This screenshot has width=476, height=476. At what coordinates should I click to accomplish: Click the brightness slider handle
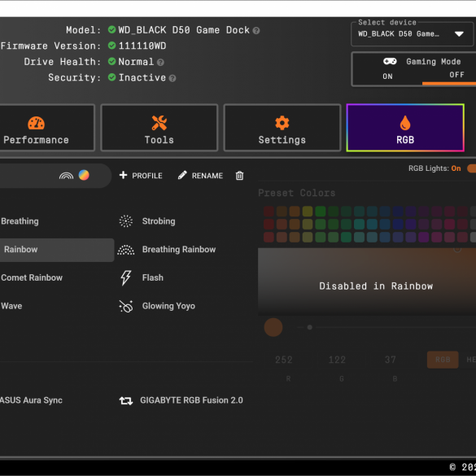(310, 327)
